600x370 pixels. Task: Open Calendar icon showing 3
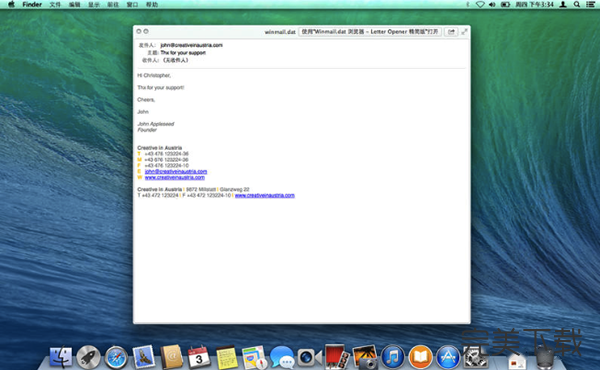(x=199, y=357)
